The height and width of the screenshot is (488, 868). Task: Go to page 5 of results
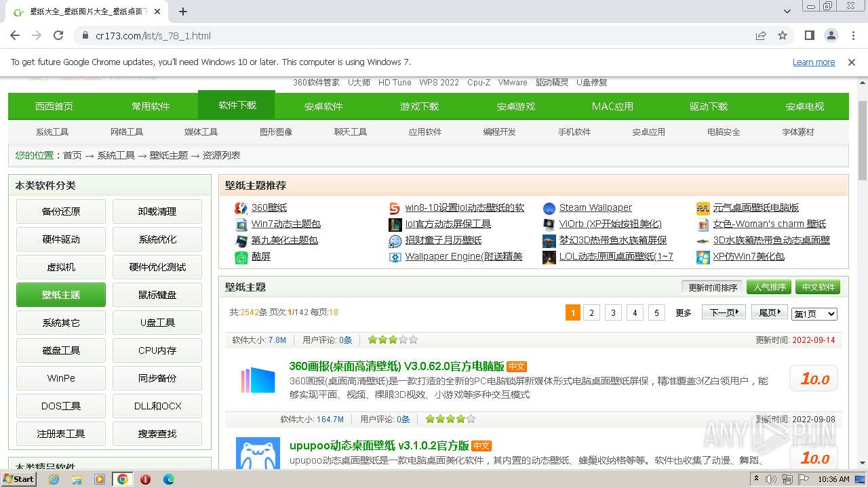point(656,312)
